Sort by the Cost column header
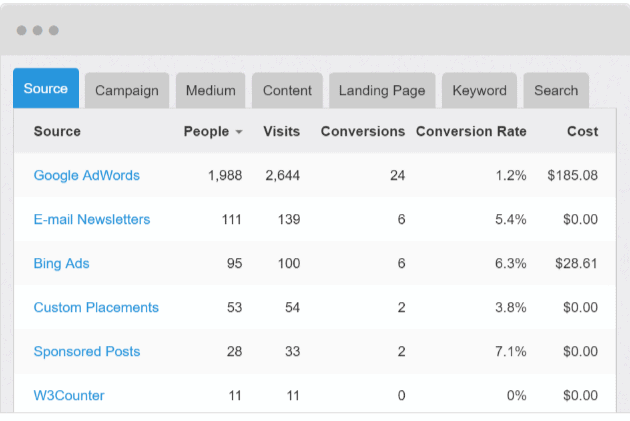This screenshot has height=421, width=630. pyautogui.click(x=582, y=131)
